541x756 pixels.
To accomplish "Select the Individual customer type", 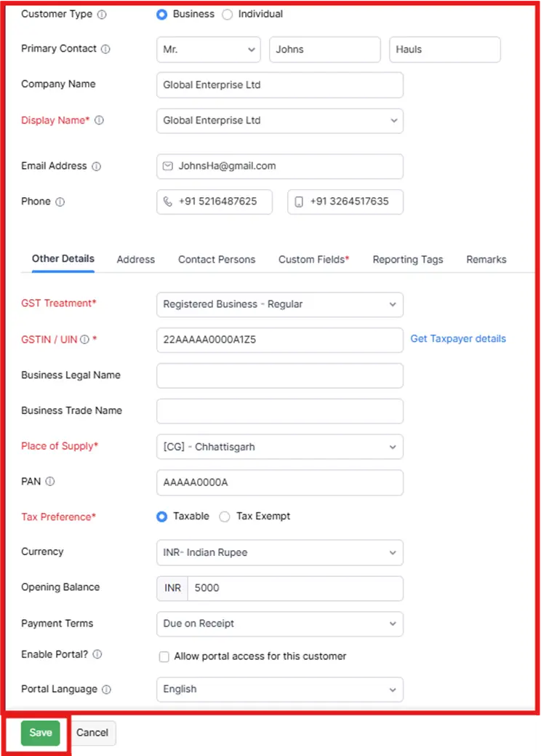I will [x=228, y=14].
